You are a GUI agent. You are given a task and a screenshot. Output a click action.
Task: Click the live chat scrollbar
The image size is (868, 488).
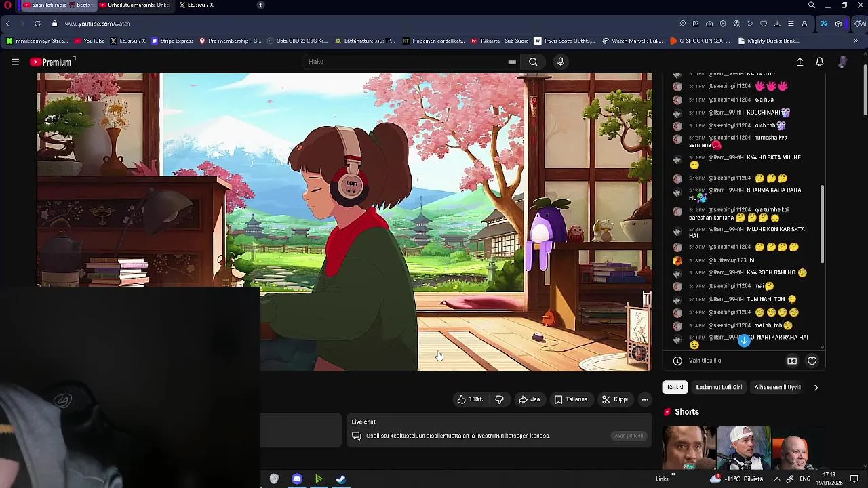click(x=823, y=224)
